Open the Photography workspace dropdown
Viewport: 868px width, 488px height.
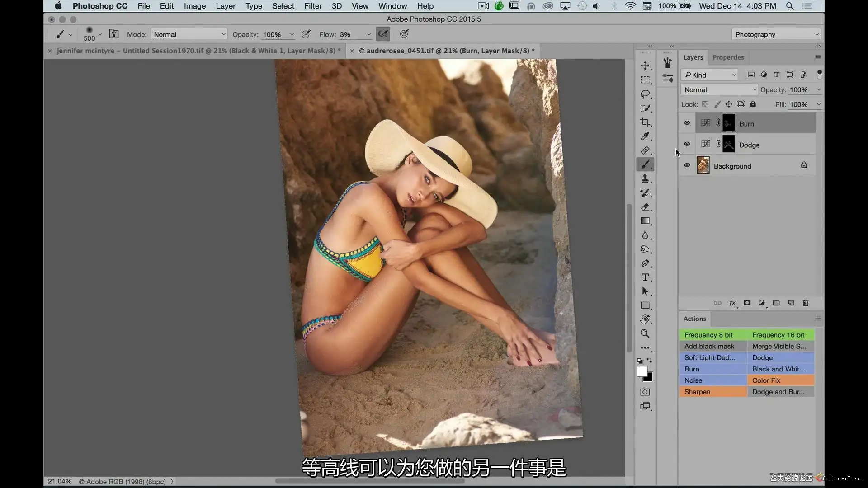pos(776,34)
